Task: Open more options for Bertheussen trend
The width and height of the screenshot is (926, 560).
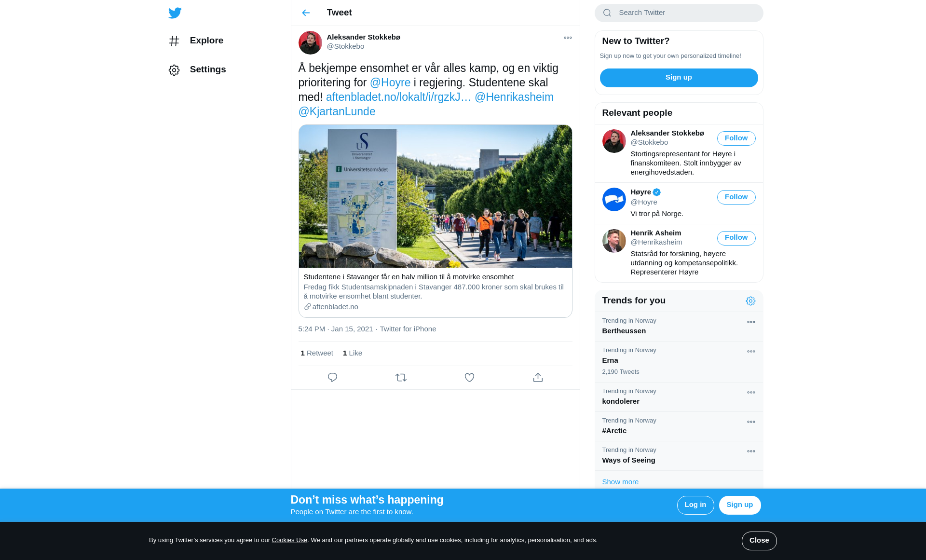Action: [751, 322]
